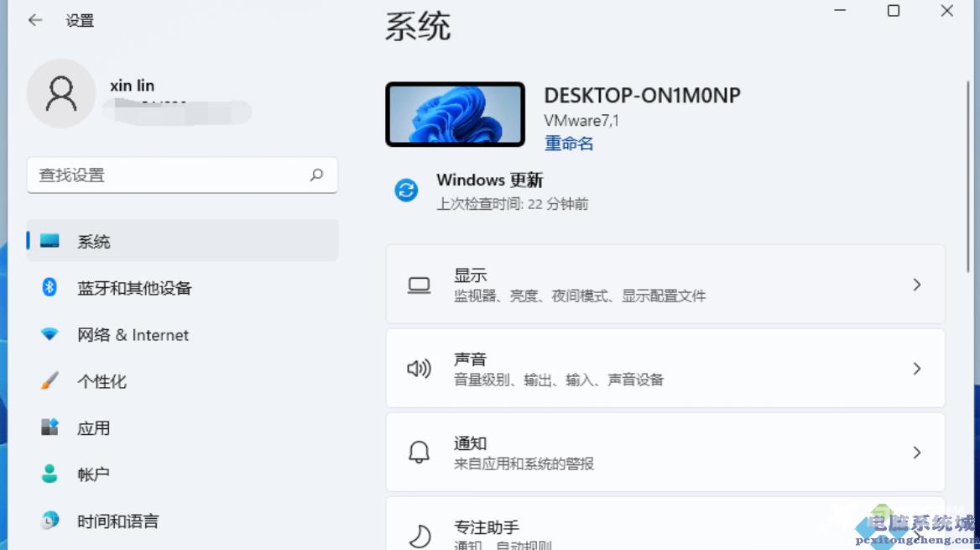Click the Windows 更新 refresh icon
The image size is (980, 550).
406,190
